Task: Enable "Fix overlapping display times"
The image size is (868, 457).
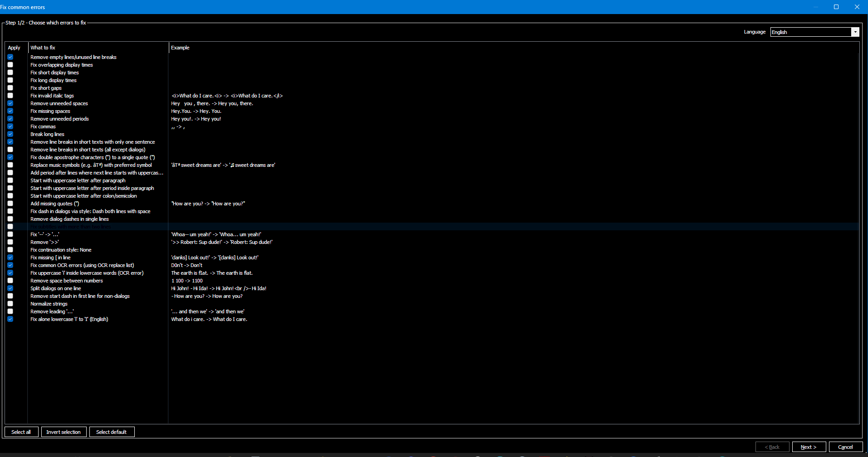Action: pyautogui.click(x=10, y=64)
